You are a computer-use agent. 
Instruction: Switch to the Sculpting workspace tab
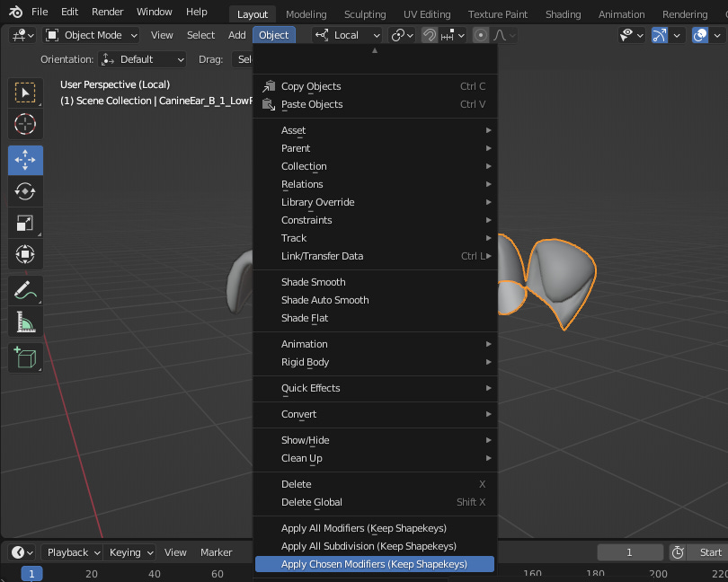pos(365,14)
